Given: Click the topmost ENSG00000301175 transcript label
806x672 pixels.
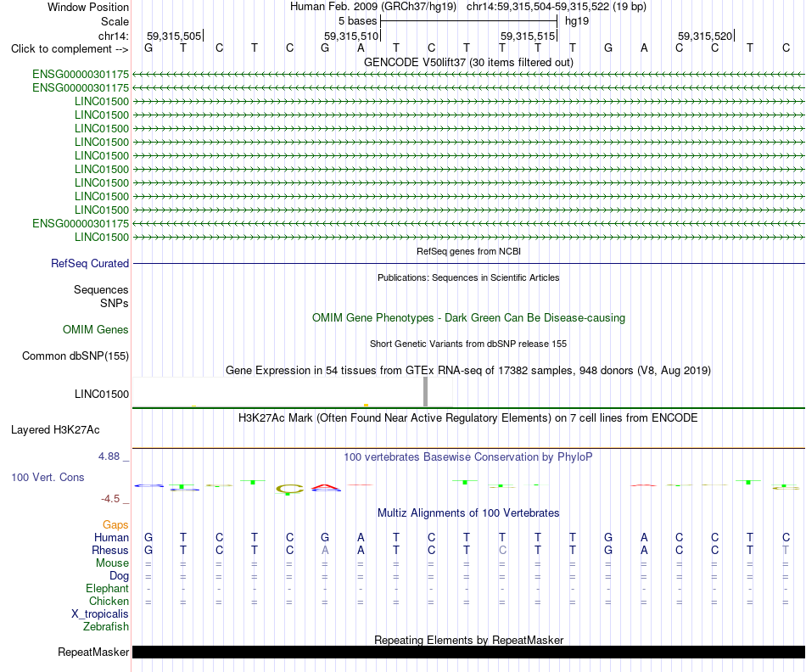Looking at the screenshot, I should (x=81, y=75).
